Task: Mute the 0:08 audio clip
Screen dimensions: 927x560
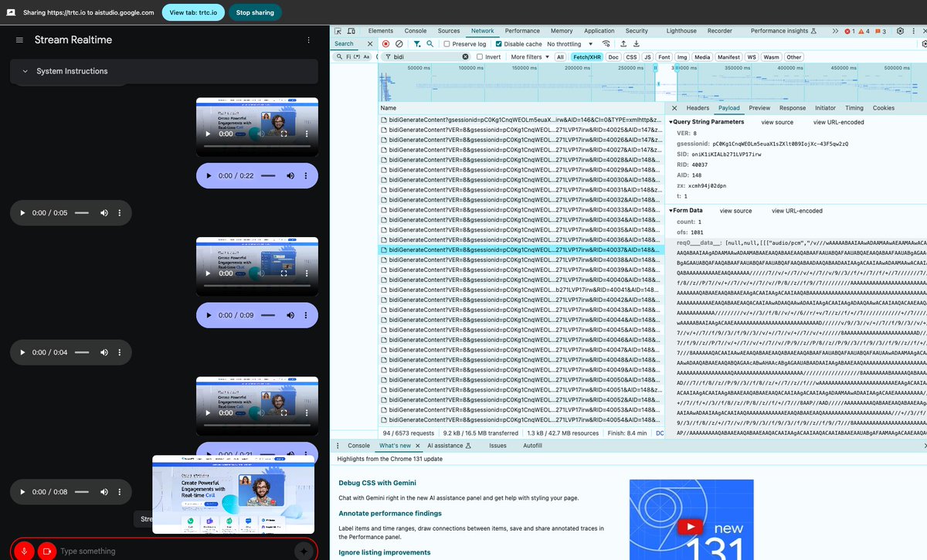Action: click(x=104, y=492)
